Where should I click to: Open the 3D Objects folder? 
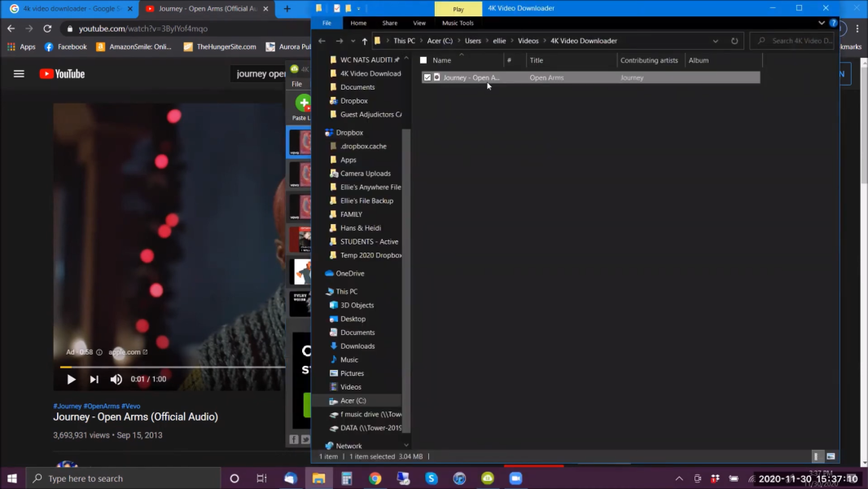click(352, 305)
